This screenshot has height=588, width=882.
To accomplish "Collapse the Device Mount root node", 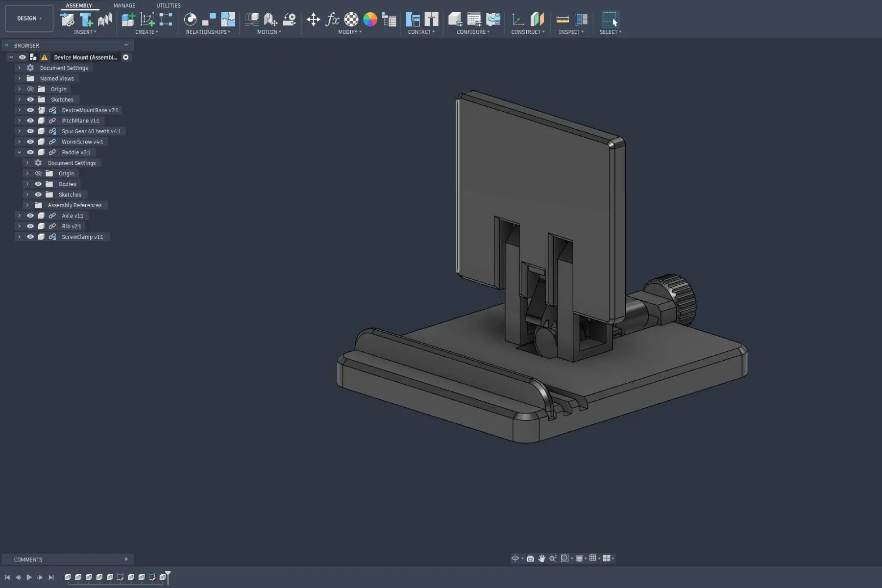I will click(11, 57).
